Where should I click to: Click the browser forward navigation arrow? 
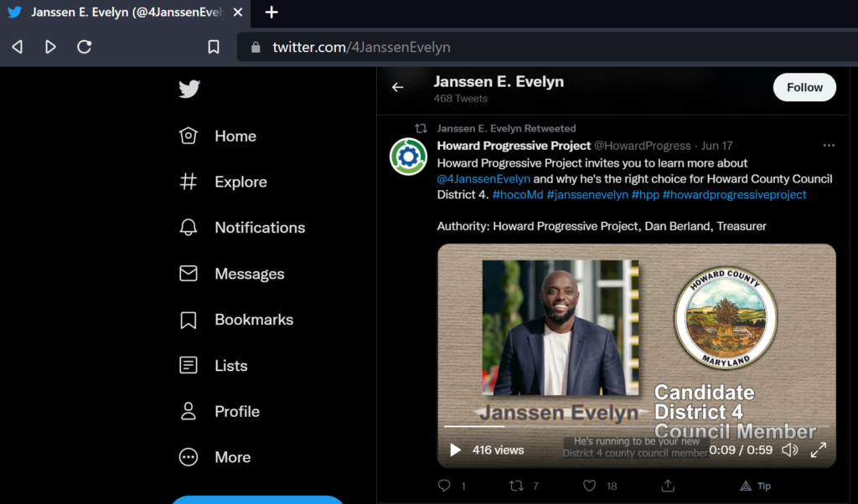click(x=50, y=47)
